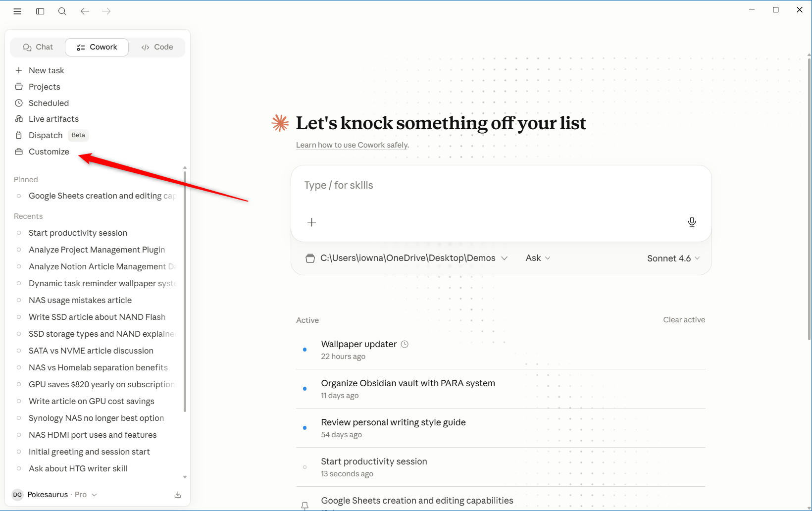This screenshot has width=812, height=511.
Task: Open the Ask mode dropdown
Action: click(538, 258)
